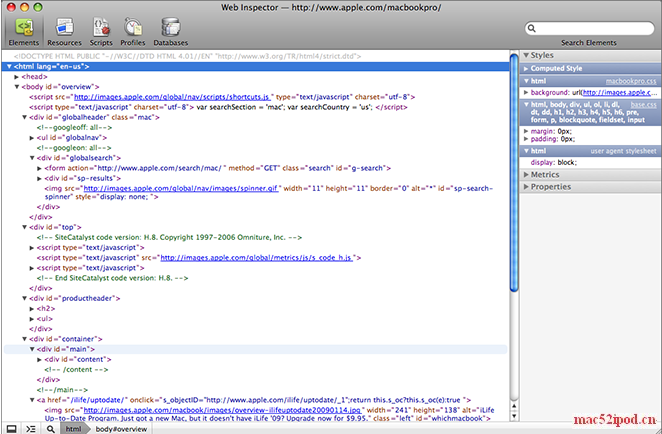Click the green zoom window button
This screenshot has height=434, width=662.
pos(38,7)
